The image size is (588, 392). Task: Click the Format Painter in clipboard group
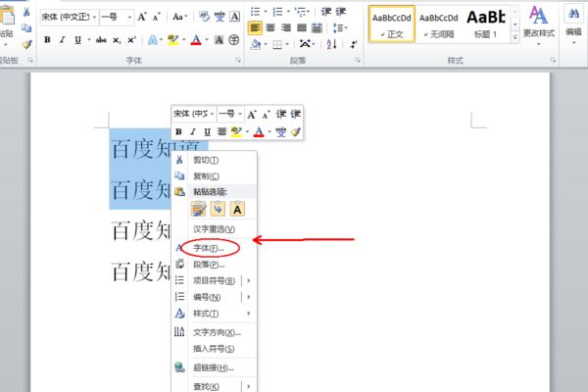(26, 45)
